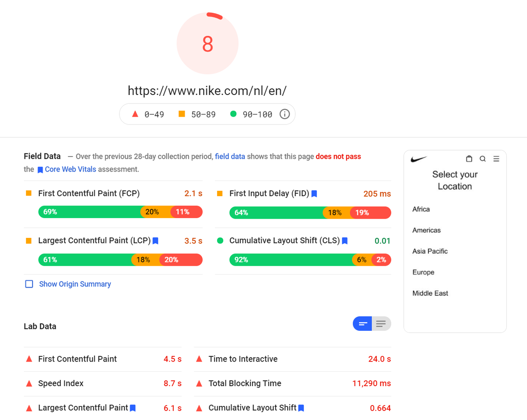The width and height of the screenshot is (527, 420).
Task: Click the field Largest Contentful Paint (LCP) label
Action: tap(94, 241)
